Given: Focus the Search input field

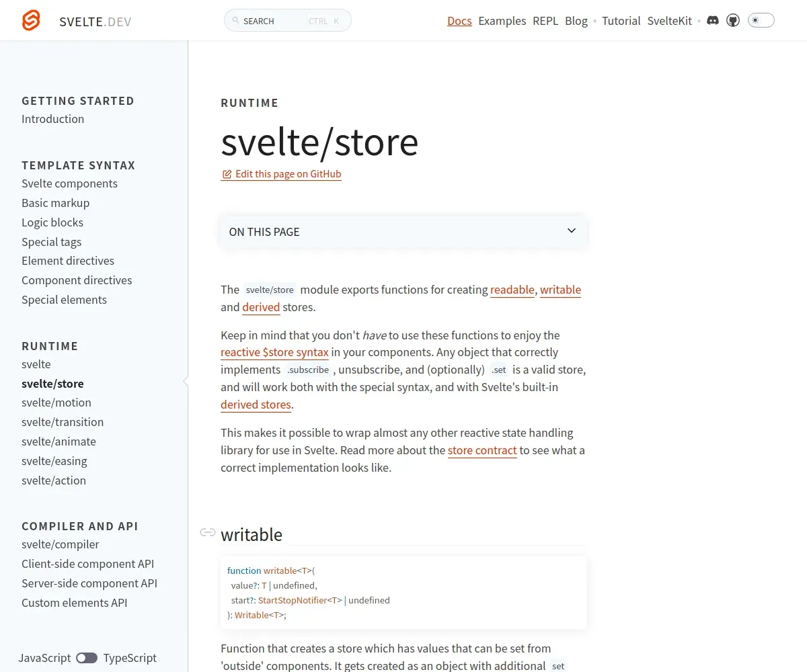Looking at the screenshot, I should [x=288, y=20].
